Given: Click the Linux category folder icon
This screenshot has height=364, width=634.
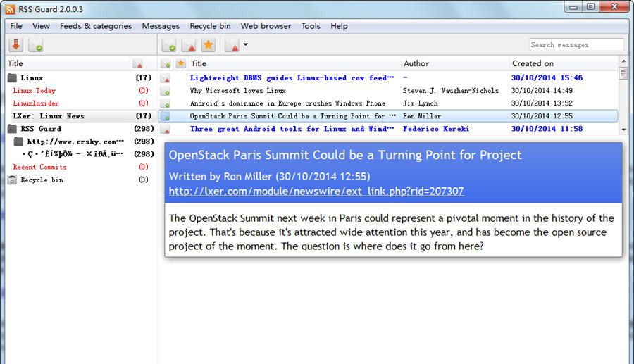Looking at the screenshot, I should (12, 77).
